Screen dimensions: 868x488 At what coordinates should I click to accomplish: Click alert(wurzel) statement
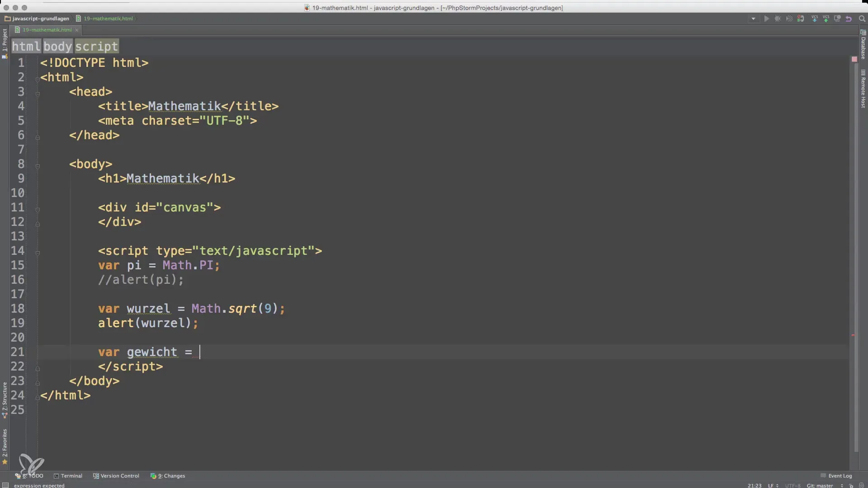148,323
